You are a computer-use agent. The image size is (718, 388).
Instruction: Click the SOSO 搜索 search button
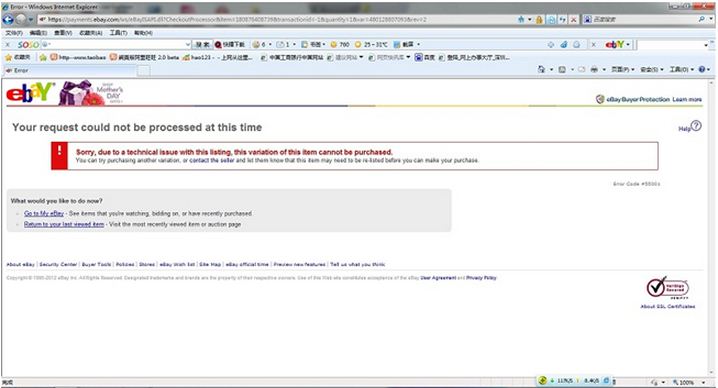pyautogui.click(x=202, y=44)
